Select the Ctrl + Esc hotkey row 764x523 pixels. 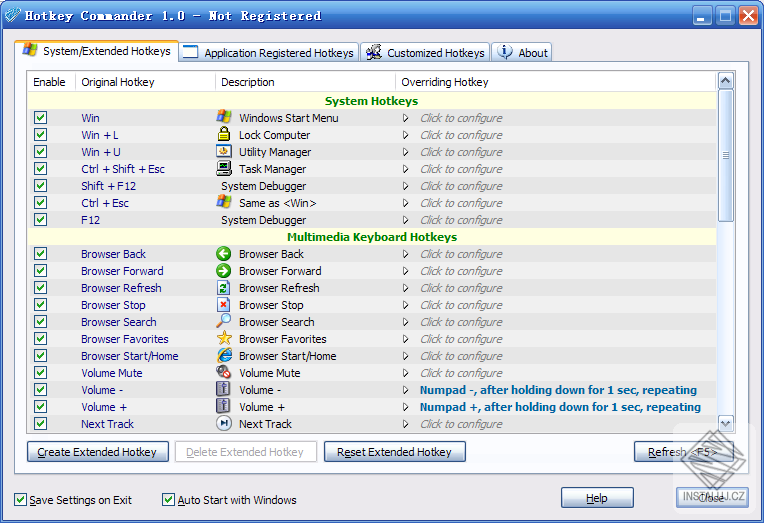[x=372, y=203]
